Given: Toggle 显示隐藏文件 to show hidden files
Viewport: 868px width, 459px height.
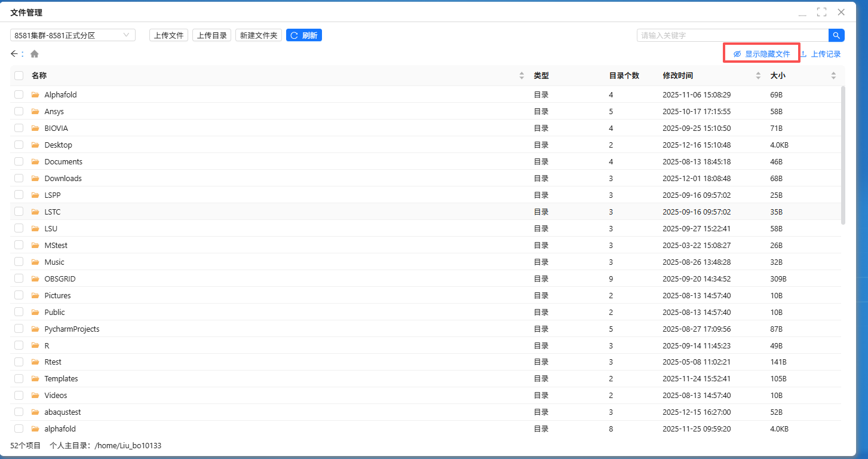Looking at the screenshot, I should click(762, 54).
